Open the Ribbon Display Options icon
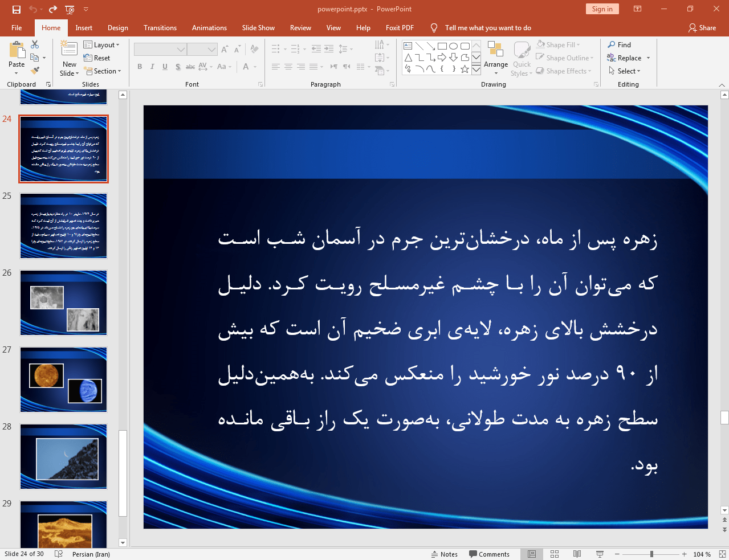The width and height of the screenshot is (729, 560). pos(638,9)
